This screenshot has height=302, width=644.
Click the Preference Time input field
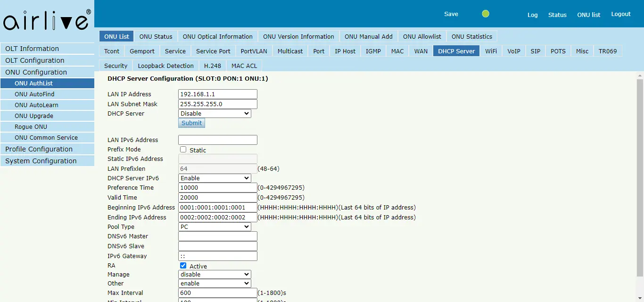[218, 187]
